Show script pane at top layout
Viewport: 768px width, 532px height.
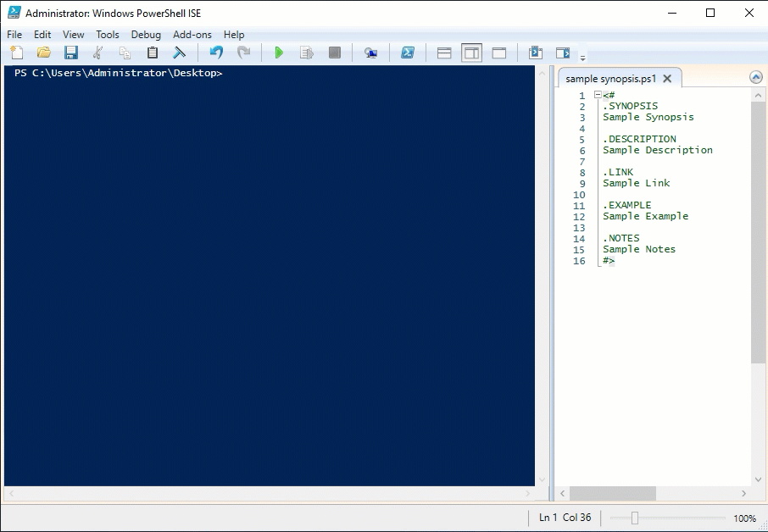click(444, 53)
